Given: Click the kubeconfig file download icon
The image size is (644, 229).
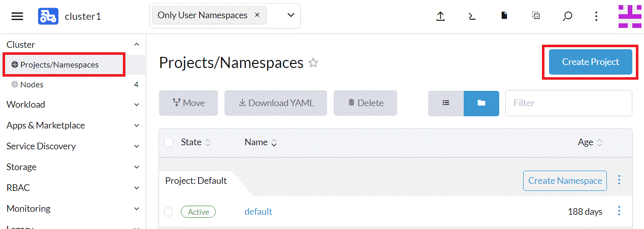Looking at the screenshot, I should (504, 16).
